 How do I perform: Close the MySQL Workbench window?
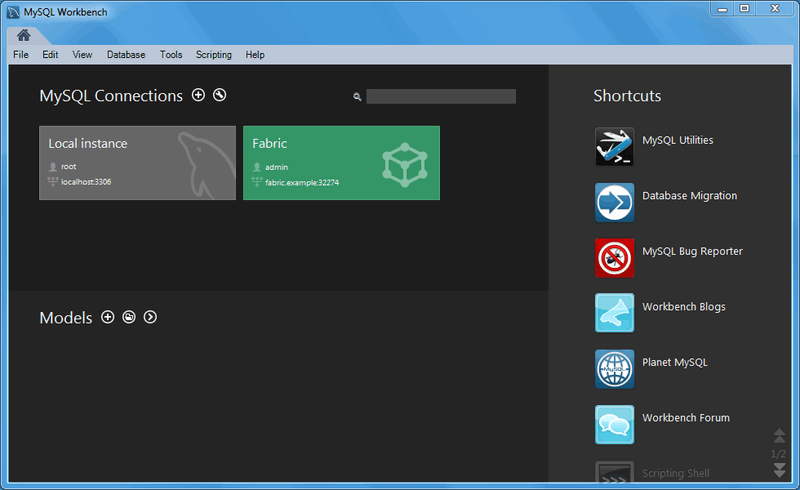[775, 9]
